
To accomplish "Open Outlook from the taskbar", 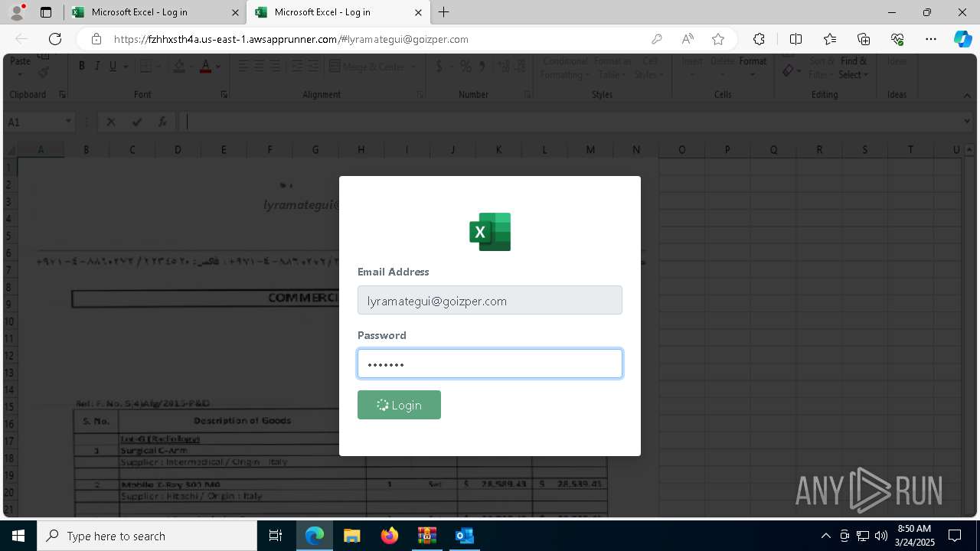I will pyautogui.click(x=464, y=536).
